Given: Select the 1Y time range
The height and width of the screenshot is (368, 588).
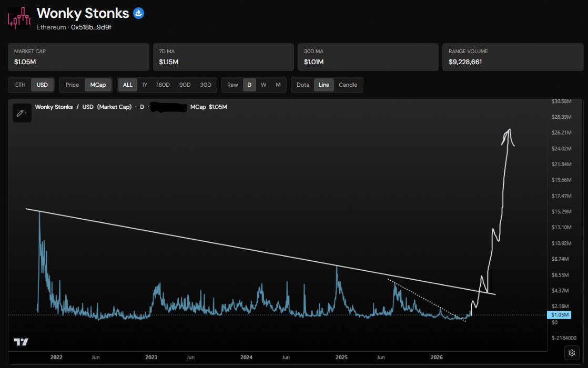Looking at the screenshot, I should pyautogui.click(x=145, y=85).
